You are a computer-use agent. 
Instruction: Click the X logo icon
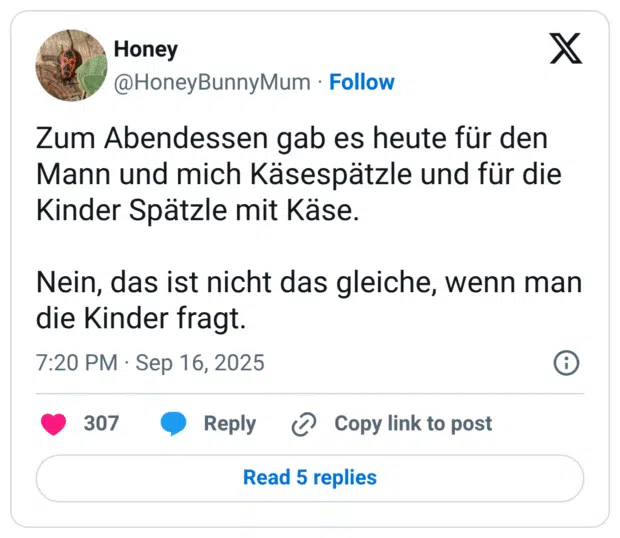pyautogui.click(x=566, y=48)
